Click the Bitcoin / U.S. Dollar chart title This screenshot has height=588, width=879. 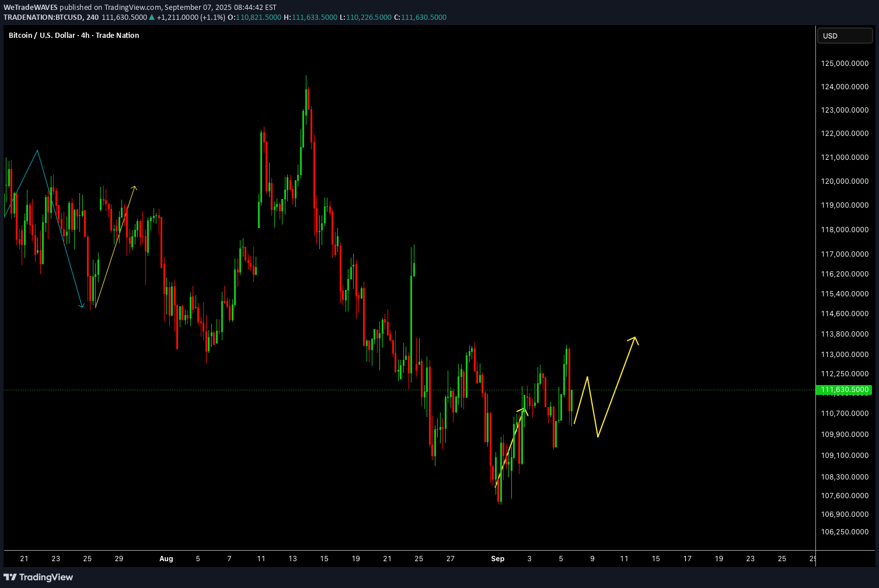[x=74, y=36]
